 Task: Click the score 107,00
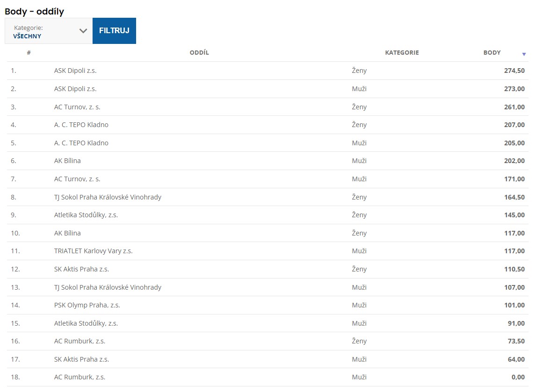(514, 287)
